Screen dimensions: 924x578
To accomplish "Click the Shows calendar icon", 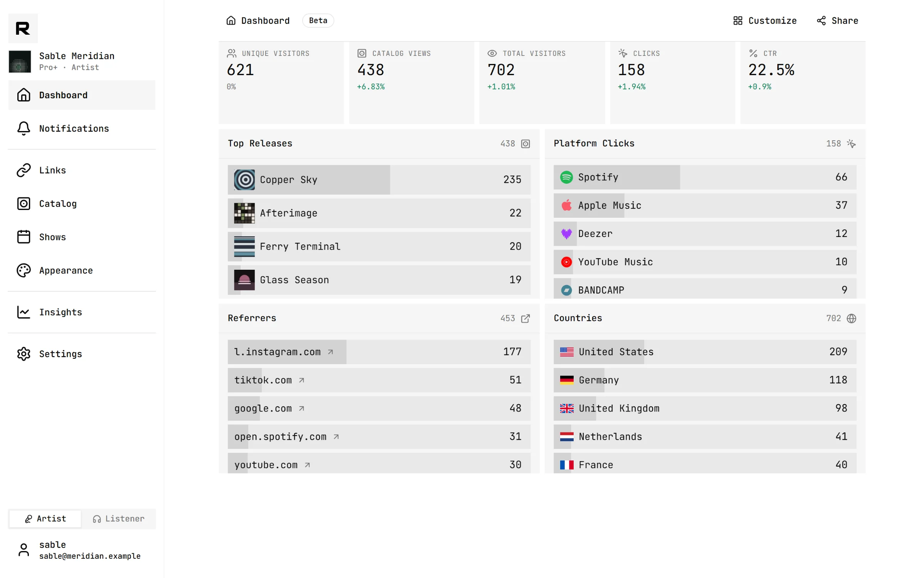I will pyautogui.click(x=23, y=237).
